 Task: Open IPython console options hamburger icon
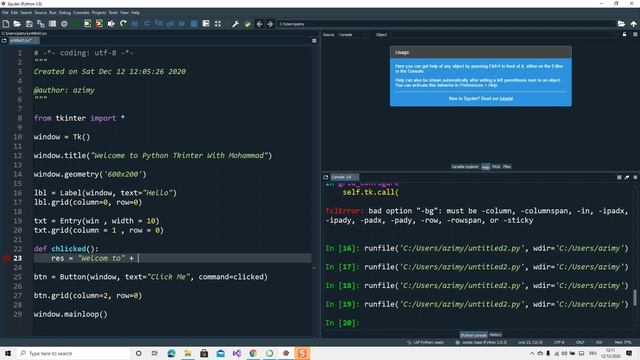tap(635, 177)
